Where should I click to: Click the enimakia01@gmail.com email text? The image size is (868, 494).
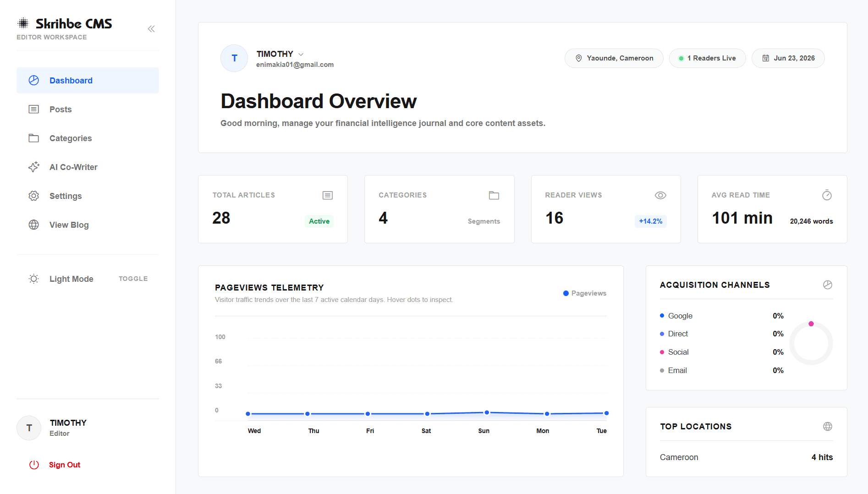pos(295,65)
